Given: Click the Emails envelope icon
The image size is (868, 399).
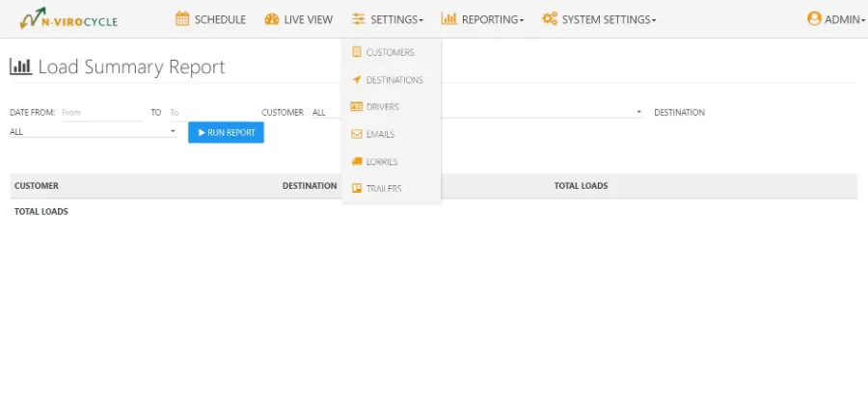Looking at the screenshot, I should coord(357,134).
